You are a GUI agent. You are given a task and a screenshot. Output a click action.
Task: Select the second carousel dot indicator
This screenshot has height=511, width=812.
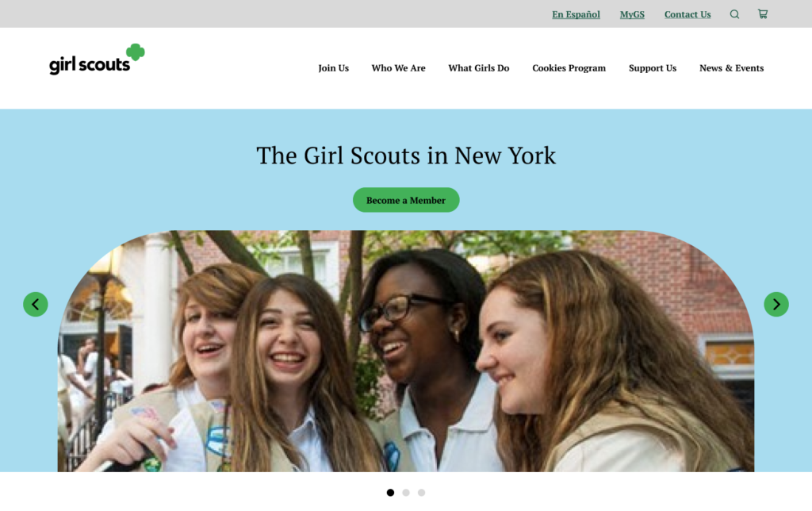tap(406, 492)
